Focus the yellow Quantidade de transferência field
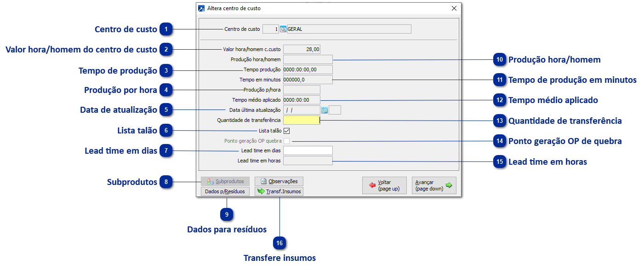644x271 pixels. click(x=302, y=120)
